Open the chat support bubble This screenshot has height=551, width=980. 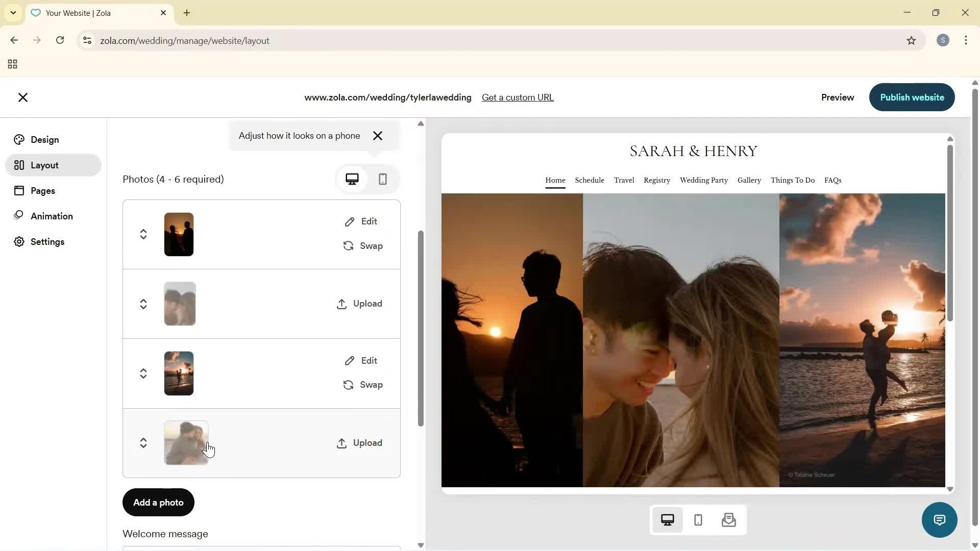(x=939, y=519)
